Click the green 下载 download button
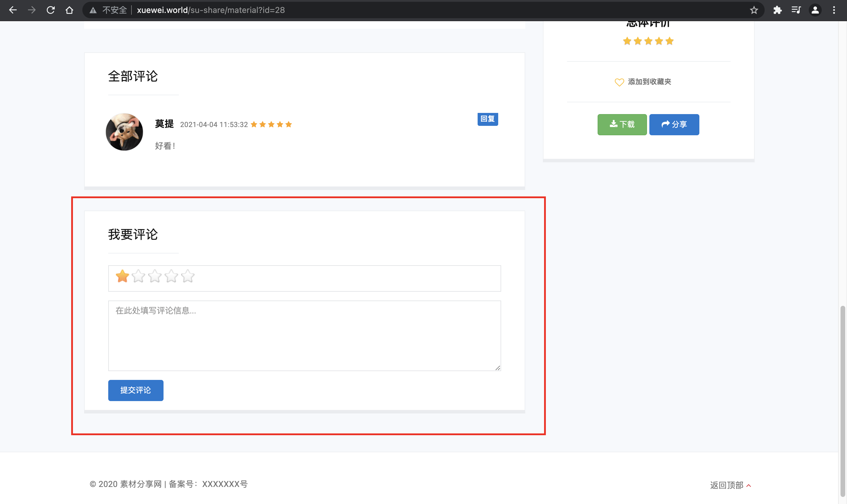847x504 pixels. 622,125
